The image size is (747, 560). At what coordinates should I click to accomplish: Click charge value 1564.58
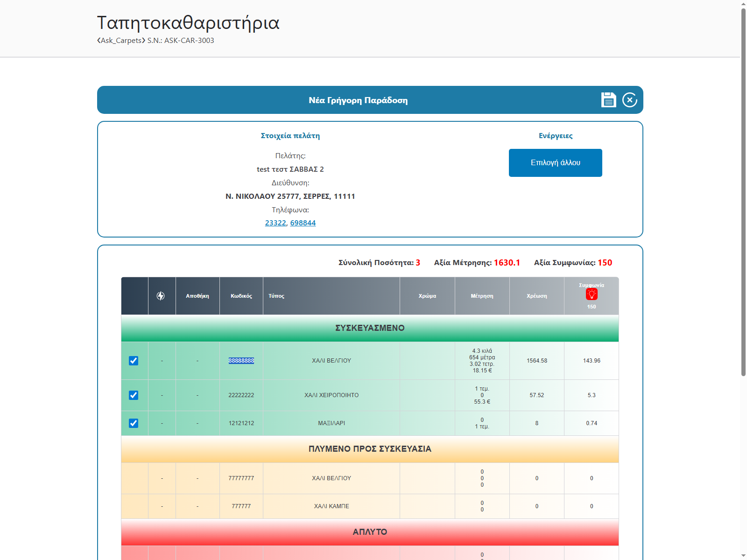click(x=537, y=361)
